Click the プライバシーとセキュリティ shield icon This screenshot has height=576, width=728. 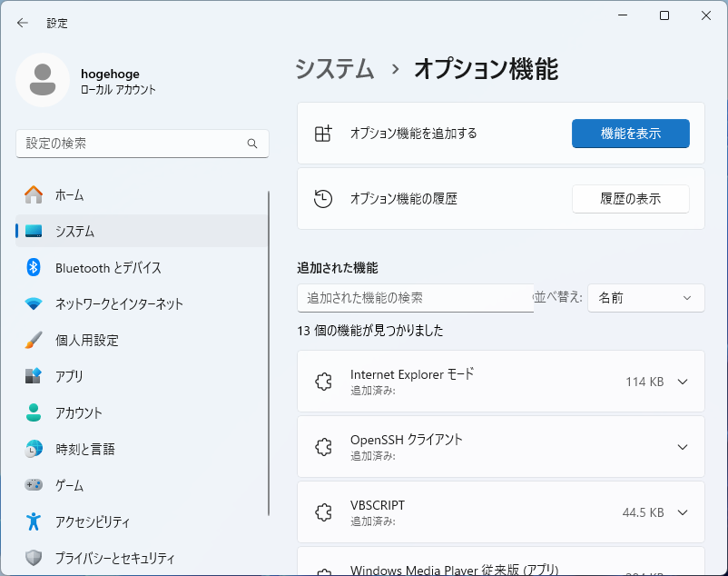34,558
